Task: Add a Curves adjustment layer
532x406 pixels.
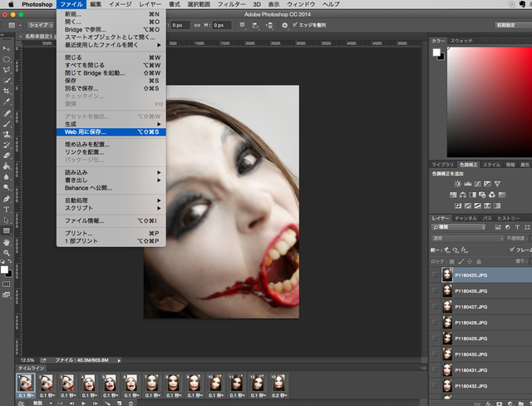Action: [477, 184]
